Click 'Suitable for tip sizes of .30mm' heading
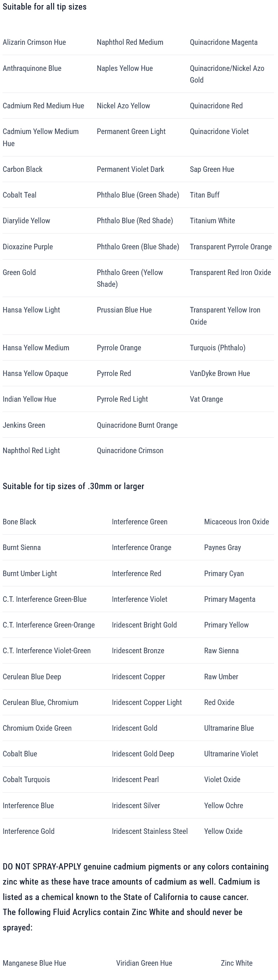The image size is (278, 980). (73, 486)
